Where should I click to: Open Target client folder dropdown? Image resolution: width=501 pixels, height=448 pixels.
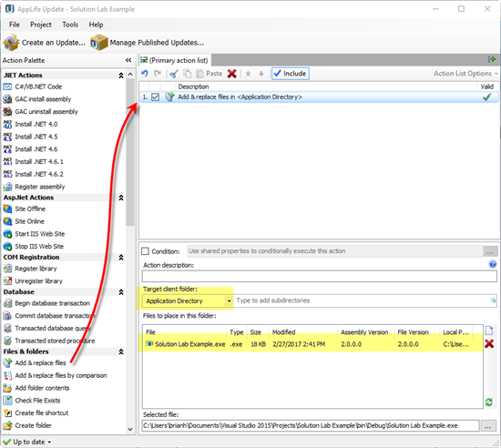(x=229, y=300)
